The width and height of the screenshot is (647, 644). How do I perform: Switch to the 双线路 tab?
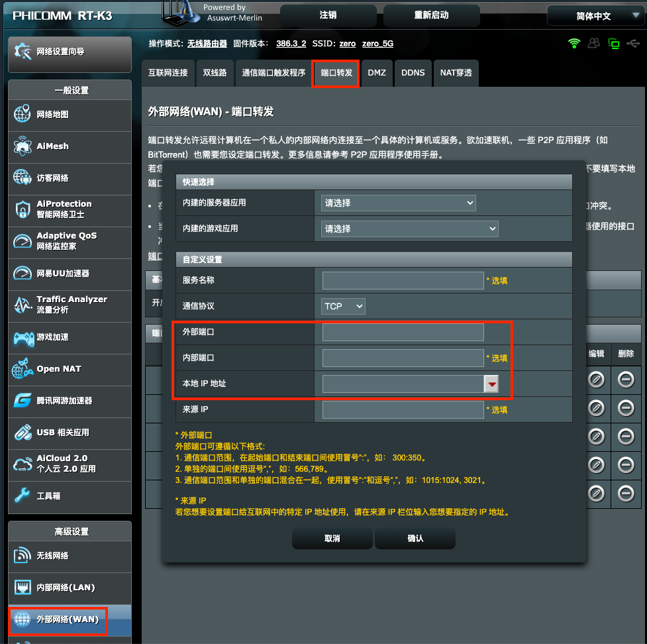click(215, 73)
